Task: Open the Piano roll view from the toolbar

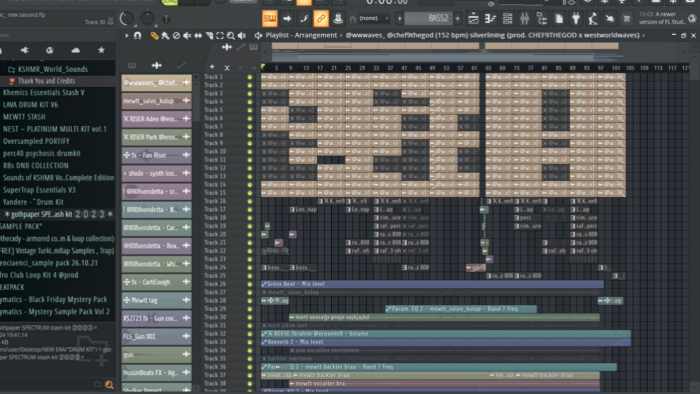Action: point(490,18)
